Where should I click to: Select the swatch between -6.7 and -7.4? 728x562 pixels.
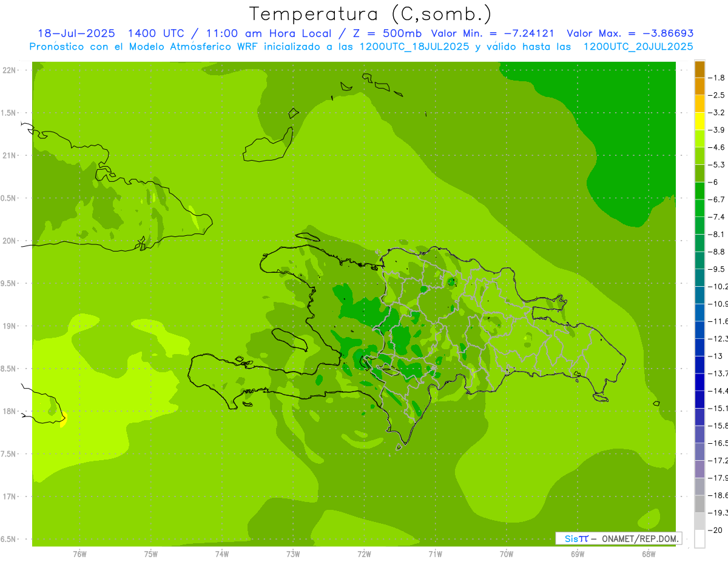pyautogui.click(x=699, y=208)
